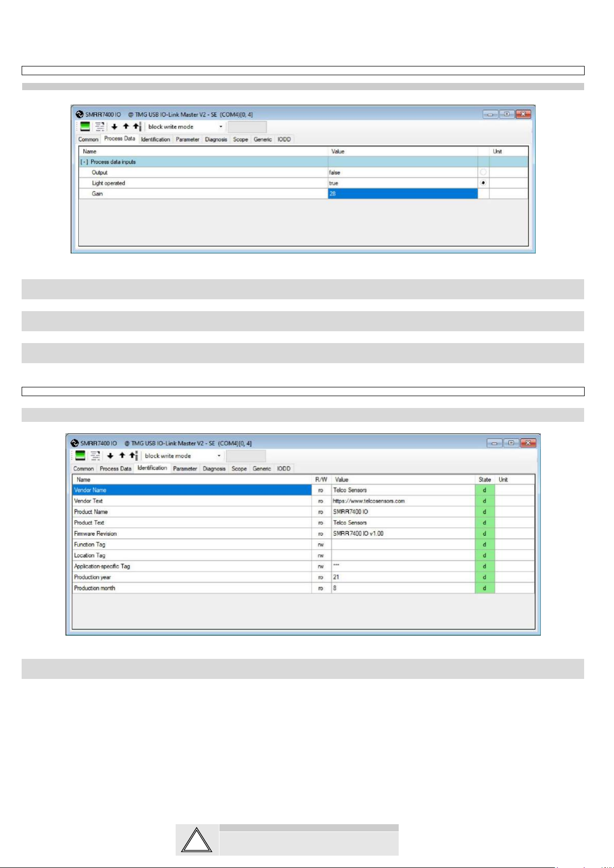Click the title bar app icon of the Identification window
Screen dimensions: 614x868
pos(75,443)
